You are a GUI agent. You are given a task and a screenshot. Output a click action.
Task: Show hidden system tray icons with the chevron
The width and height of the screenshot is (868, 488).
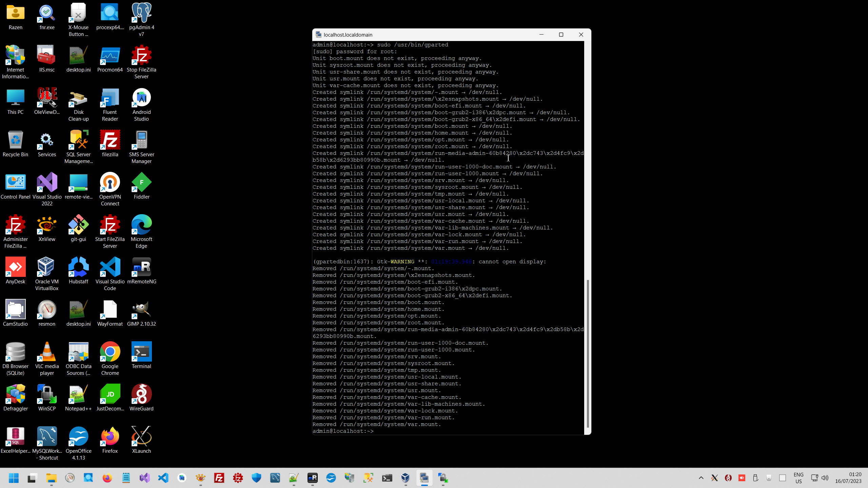pyautogui.click(x=701, y=478)
